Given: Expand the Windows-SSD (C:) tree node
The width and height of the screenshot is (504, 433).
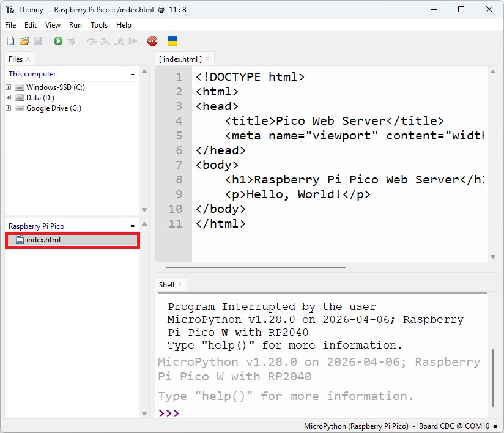Looking at the screenshot, I should 9,87.
